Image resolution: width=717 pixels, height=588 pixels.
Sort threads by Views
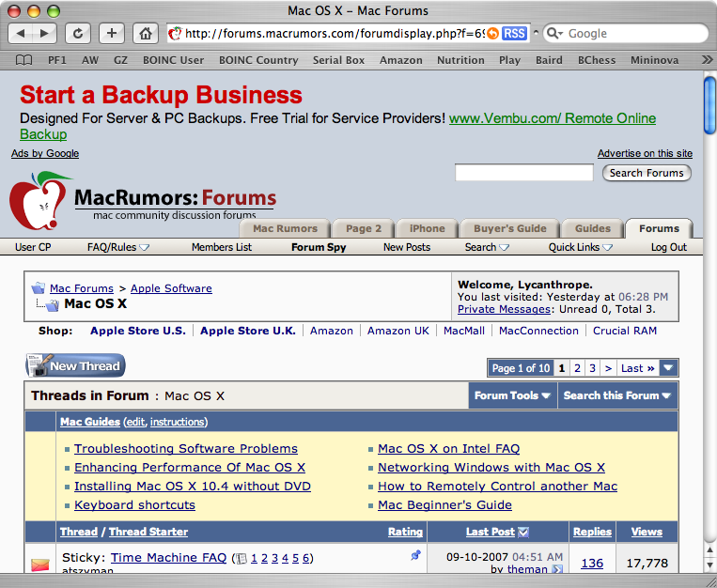tap(647, 532)
